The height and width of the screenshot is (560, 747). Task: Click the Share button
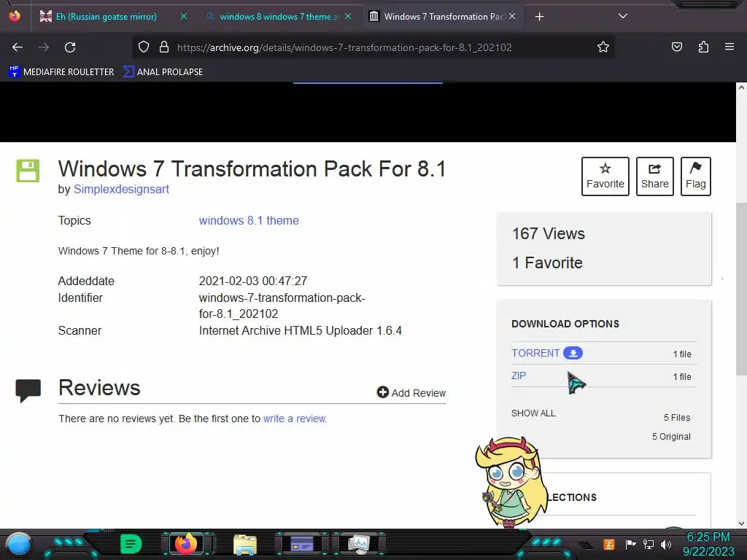pos(654,176)
